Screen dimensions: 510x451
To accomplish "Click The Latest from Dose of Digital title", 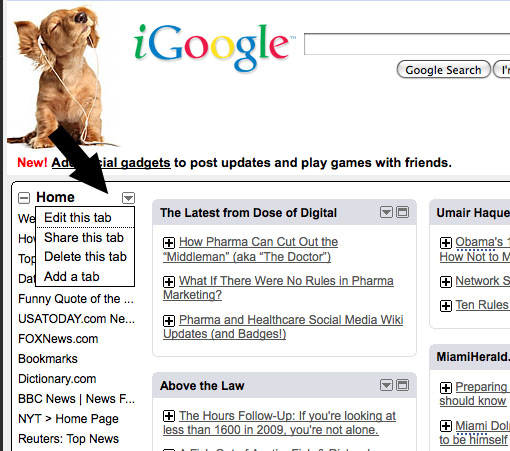I will point(248,213).
